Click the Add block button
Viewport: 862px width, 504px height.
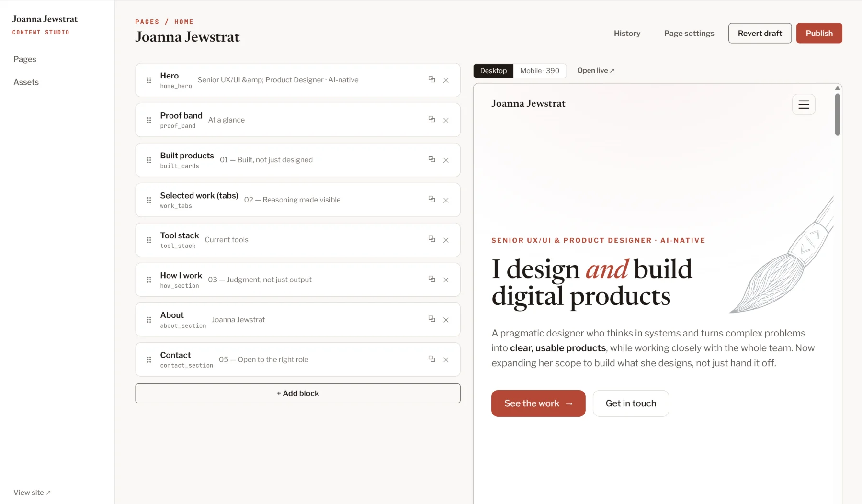click(x=298, y=393)
